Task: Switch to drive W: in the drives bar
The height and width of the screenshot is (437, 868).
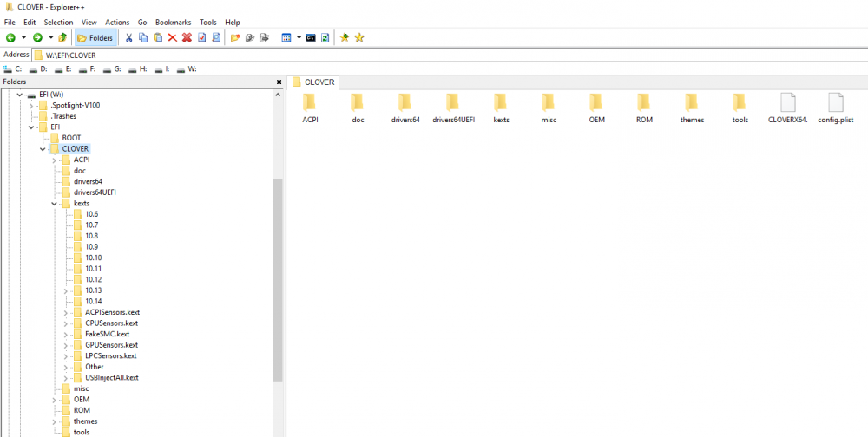Action: point(187,69)
